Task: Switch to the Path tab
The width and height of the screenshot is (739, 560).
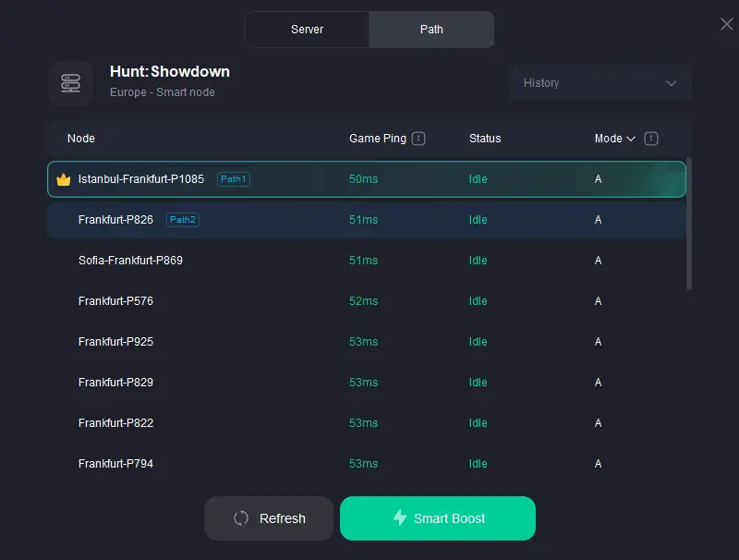Action: tap(431, 30)
